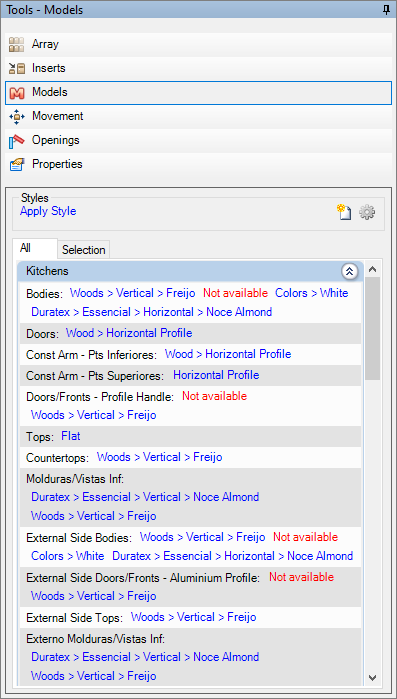Click External Side Bodies Not available
Screen dimensions: 397x699
[x=306, y=537]
